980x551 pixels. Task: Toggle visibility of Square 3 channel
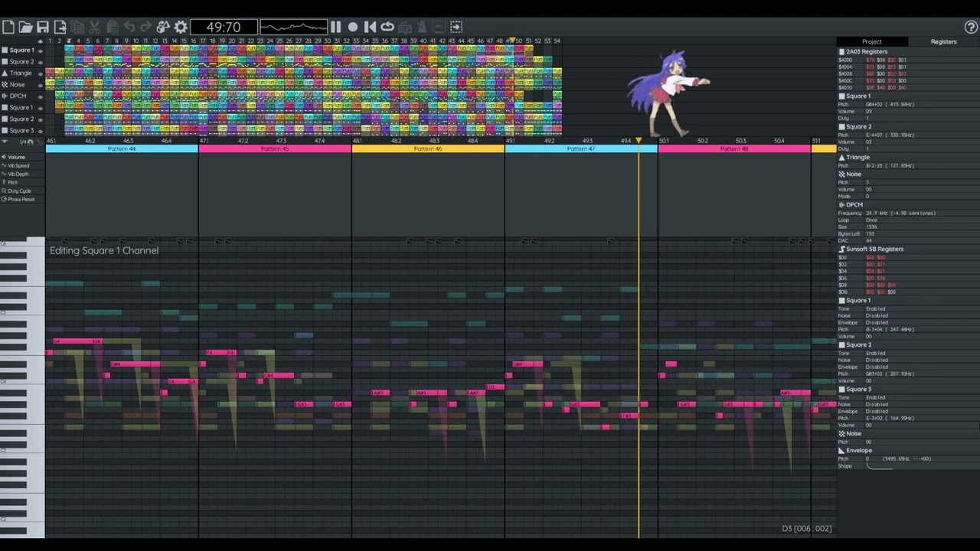point(41,132)
